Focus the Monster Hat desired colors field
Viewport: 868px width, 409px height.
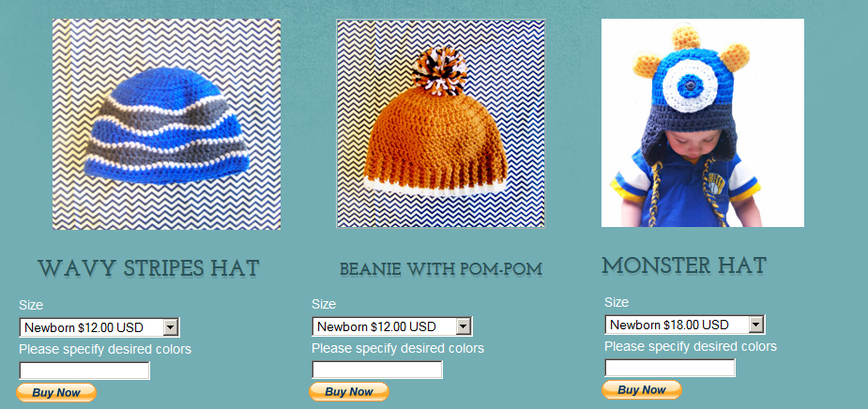(670, 368)
